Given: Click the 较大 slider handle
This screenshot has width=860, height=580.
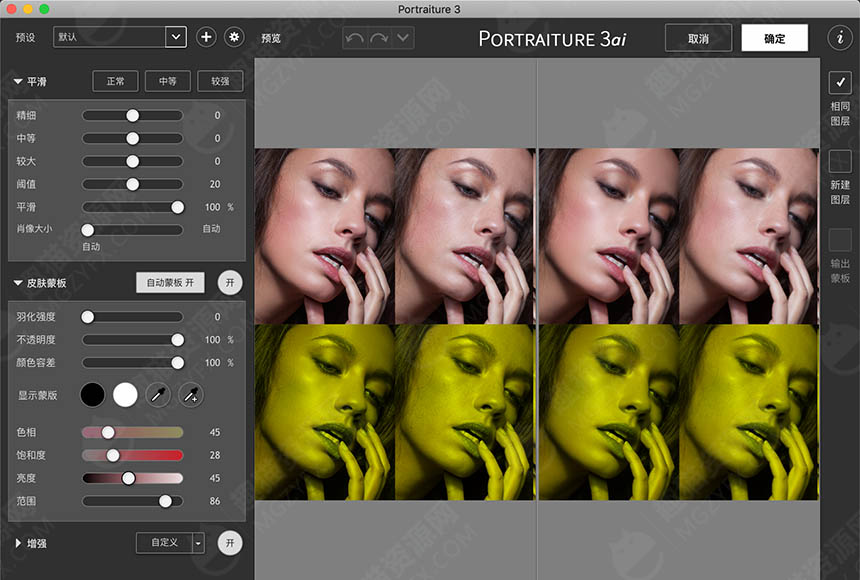Looking at the screenshot, I should tap(133, 161).
